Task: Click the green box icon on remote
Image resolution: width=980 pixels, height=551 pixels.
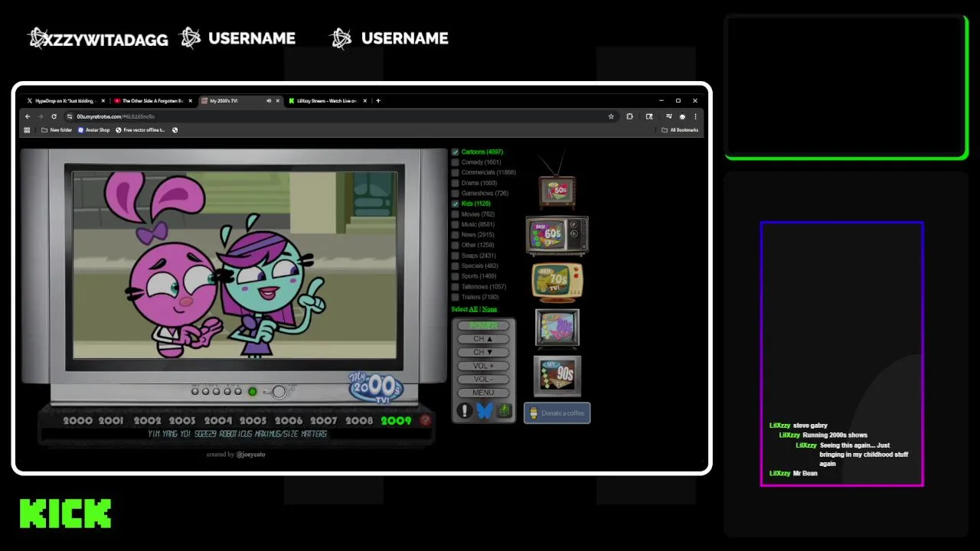Action: (x=505, y=411)
